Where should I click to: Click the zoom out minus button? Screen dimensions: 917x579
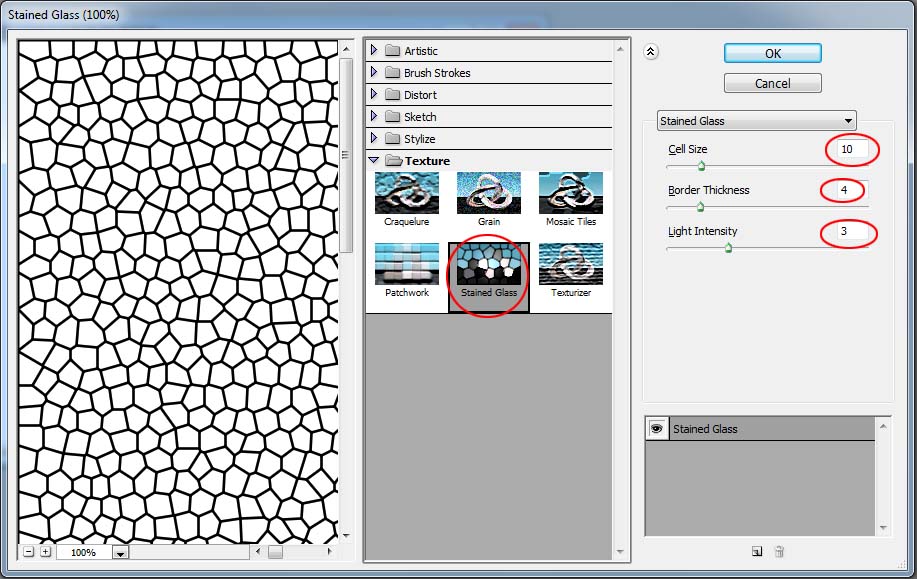point(28,552)
